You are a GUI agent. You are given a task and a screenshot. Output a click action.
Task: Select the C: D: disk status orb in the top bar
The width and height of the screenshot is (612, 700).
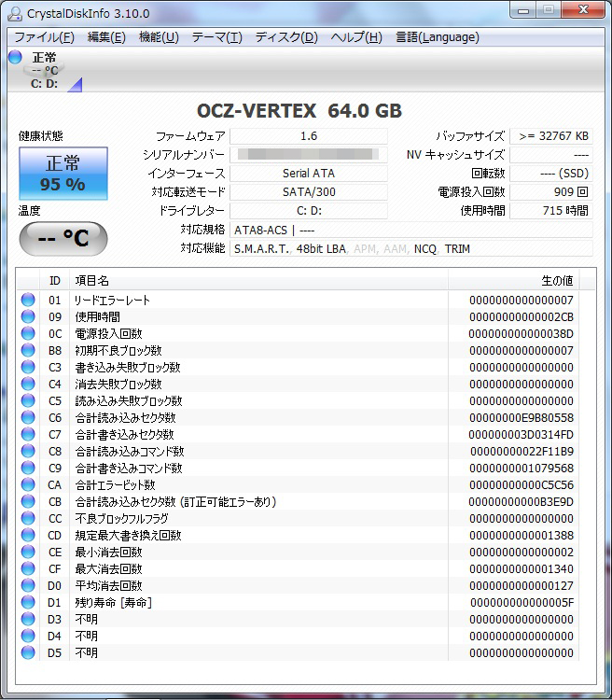point(15,57)
